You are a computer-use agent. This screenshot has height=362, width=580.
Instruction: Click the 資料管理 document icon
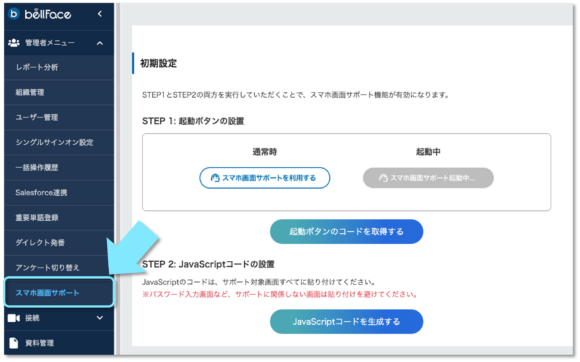point(14,343)
